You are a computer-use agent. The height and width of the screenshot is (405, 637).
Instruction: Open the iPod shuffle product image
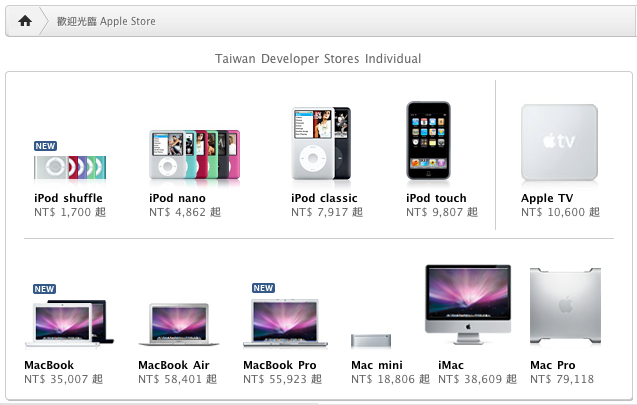70,167
